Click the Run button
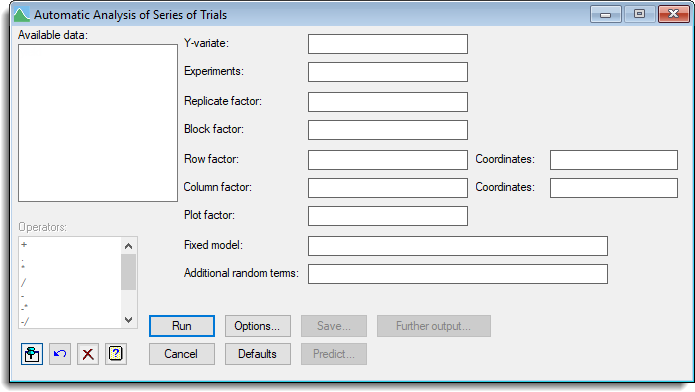The width and height of the screenshot is (695, 392). pyautogui.click(x=182, y=326)
